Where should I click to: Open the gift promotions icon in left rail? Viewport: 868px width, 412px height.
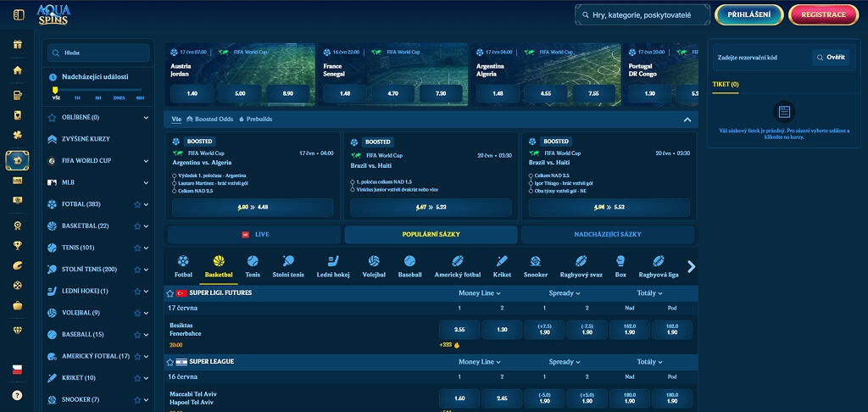tap(18, 44)
